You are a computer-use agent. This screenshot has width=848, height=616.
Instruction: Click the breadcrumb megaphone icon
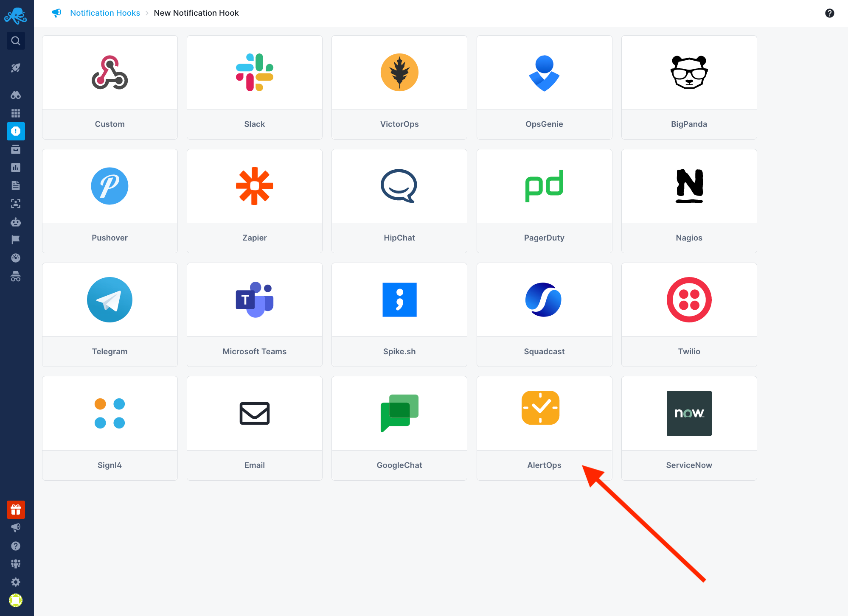pos(56,13)
